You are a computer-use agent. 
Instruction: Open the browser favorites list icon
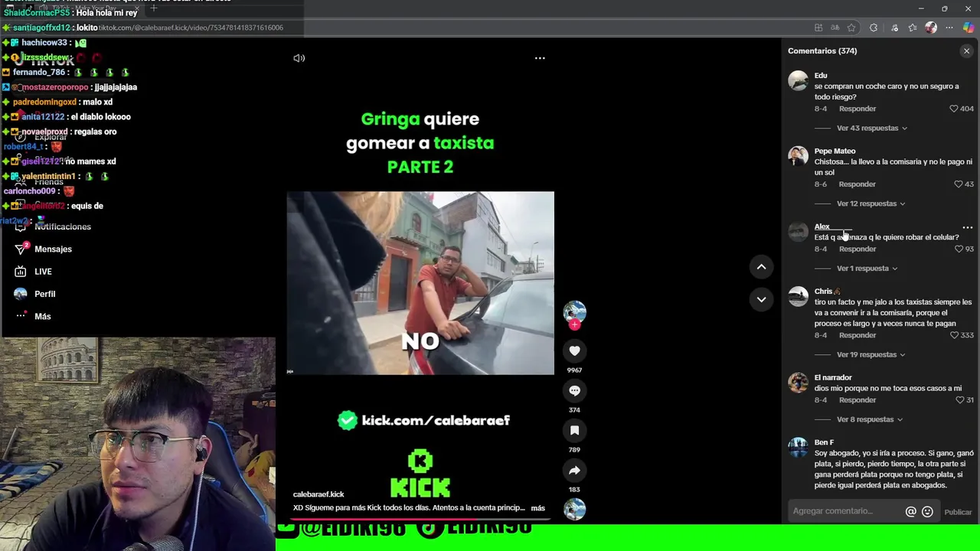coord(913,28)
